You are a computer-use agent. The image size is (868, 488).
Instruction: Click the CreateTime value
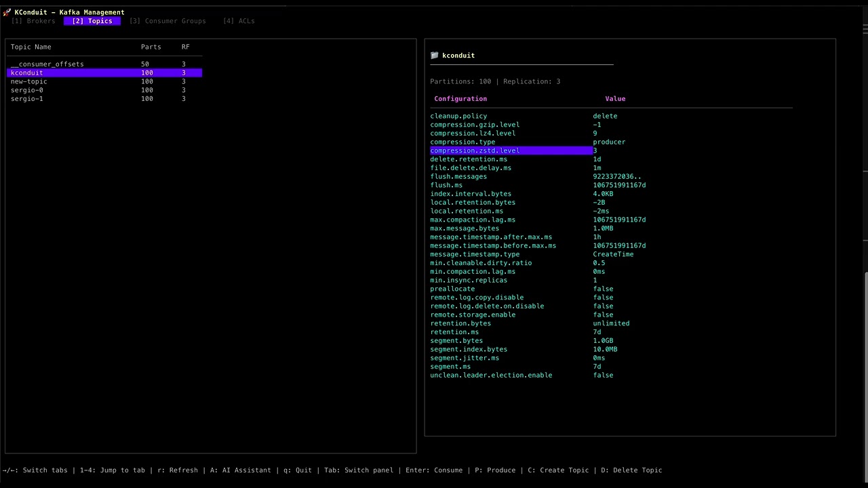[x=613, y=254]
